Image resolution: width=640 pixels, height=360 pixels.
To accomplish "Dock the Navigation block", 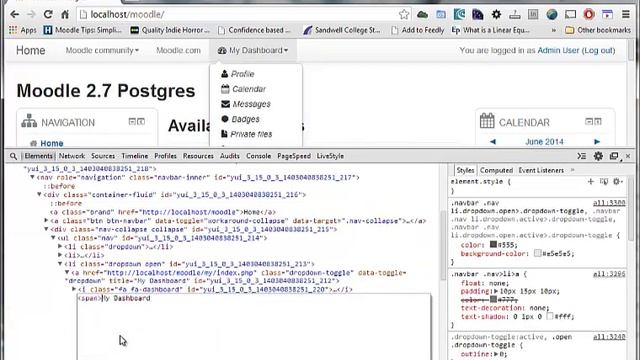I will 141,121.
